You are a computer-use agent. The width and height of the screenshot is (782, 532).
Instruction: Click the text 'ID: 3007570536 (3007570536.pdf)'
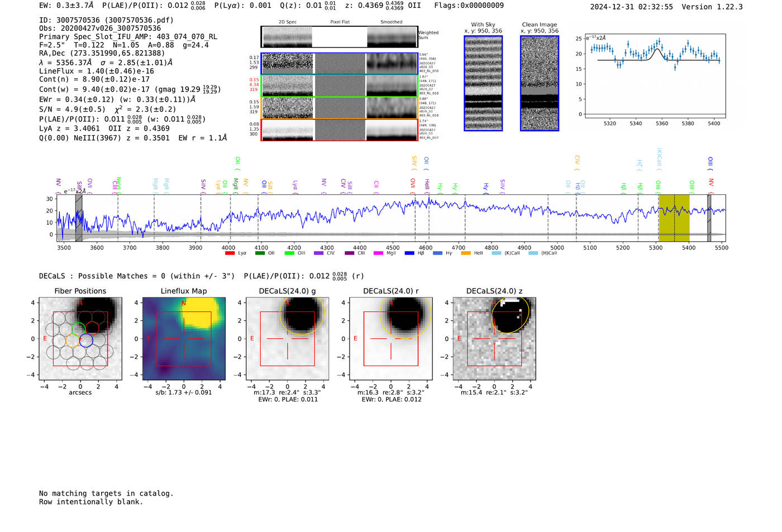click(106, 20)
